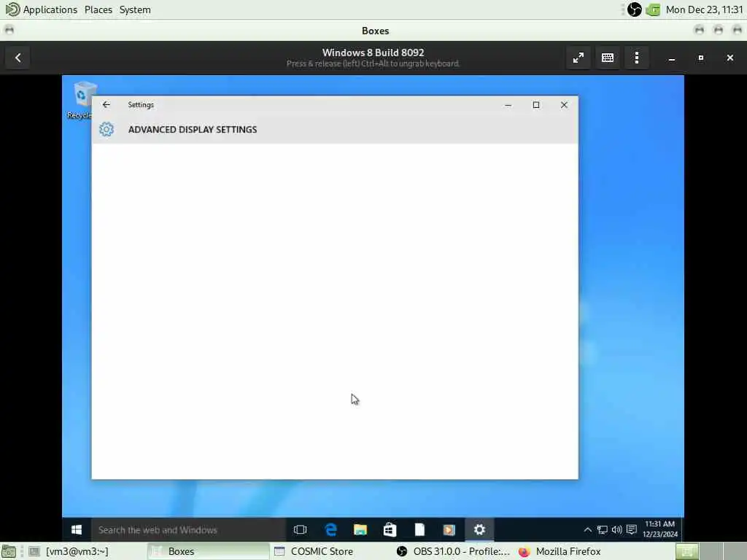747x560 pixels.
Task: Open the media player taskbar icon
Action: click(449, 529)
